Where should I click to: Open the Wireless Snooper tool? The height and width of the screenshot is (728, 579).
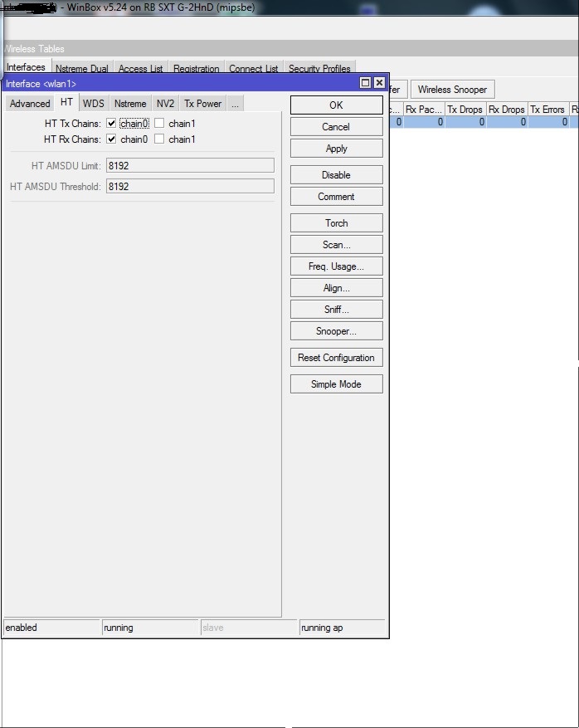tap(452, 90)
